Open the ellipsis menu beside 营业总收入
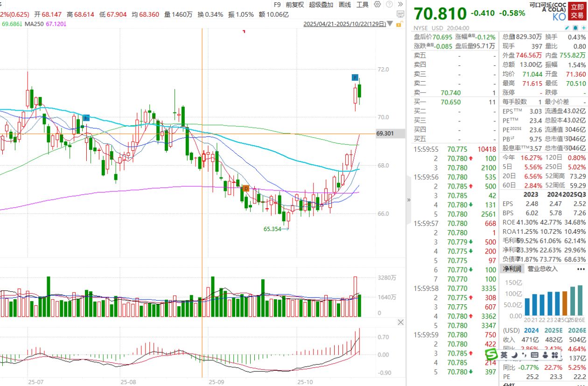 click(x=580, y=269)
